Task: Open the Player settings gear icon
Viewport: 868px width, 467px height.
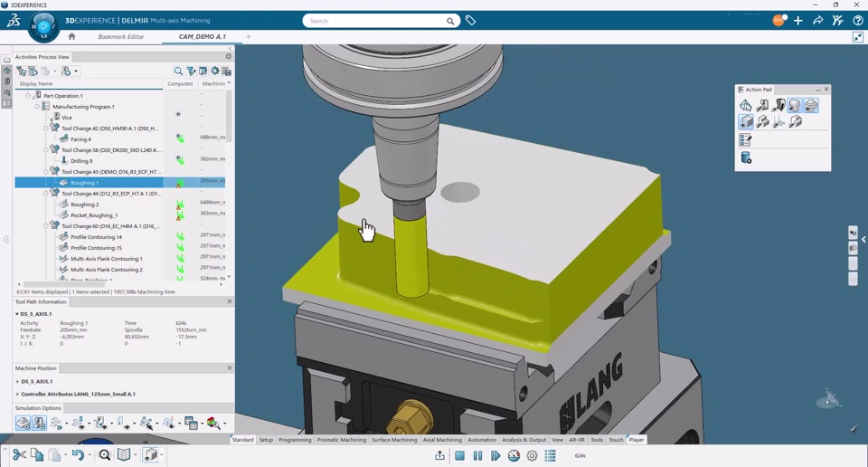Action: 532,455
